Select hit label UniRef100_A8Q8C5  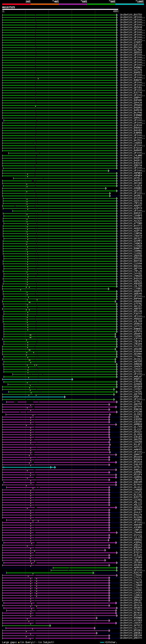click(131, 291)
